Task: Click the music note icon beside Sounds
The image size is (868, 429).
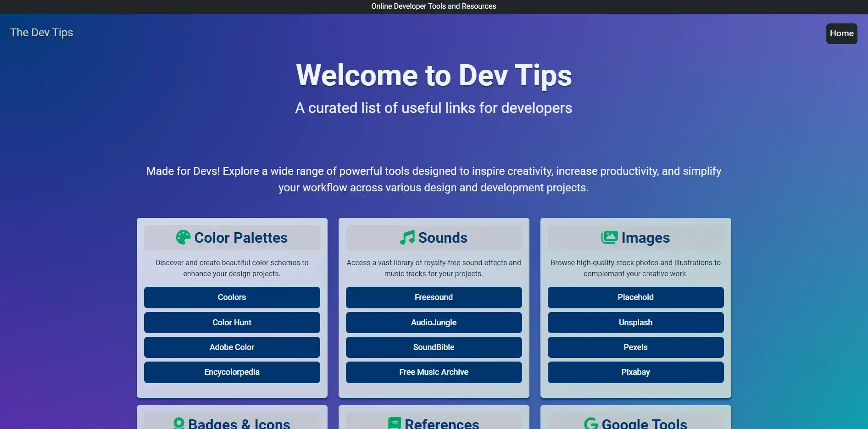Action: (407, 237)
